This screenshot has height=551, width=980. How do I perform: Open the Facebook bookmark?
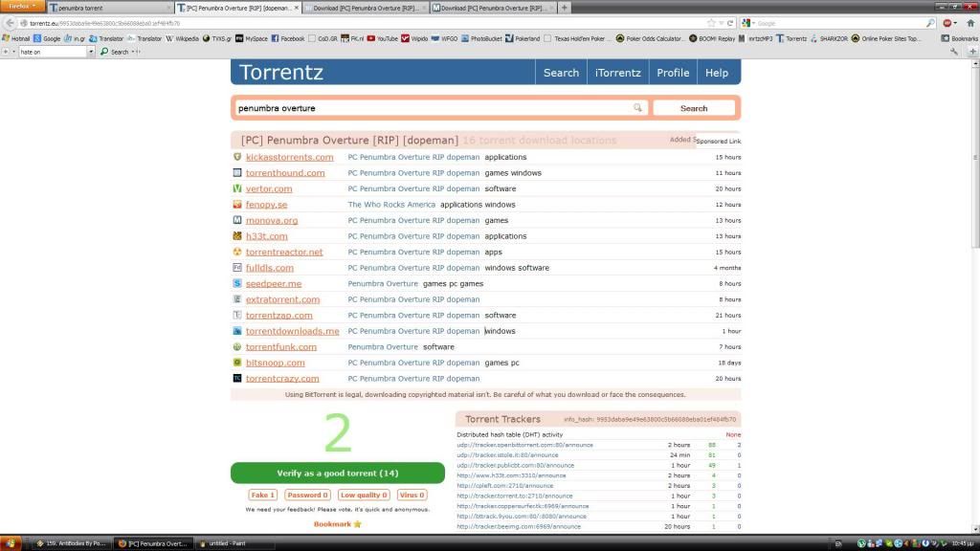[288, 38]
